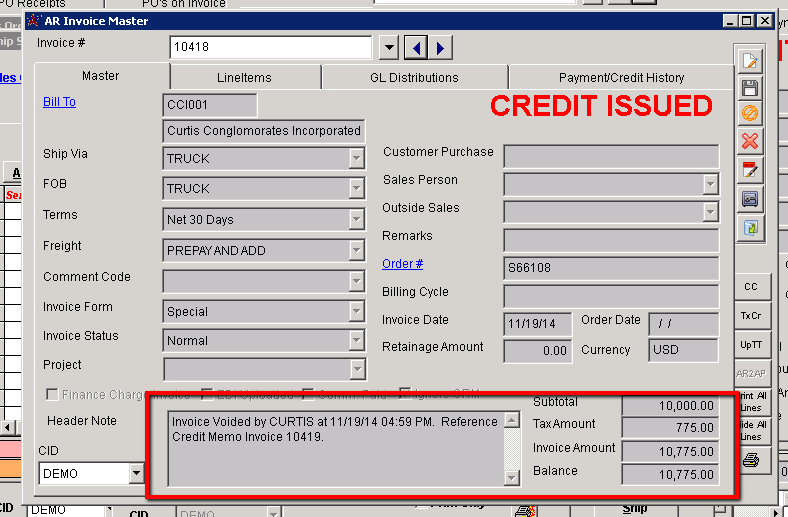
Task: Toggle the Comm. Paid checkbox
Action: 309,395
